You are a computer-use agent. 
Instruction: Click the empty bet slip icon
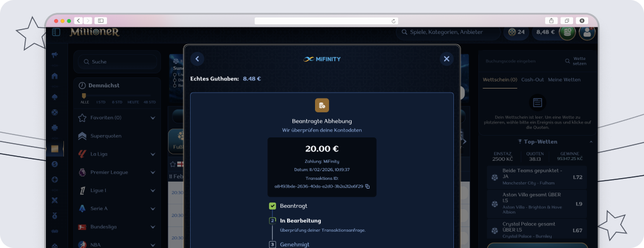pos(537,102)
